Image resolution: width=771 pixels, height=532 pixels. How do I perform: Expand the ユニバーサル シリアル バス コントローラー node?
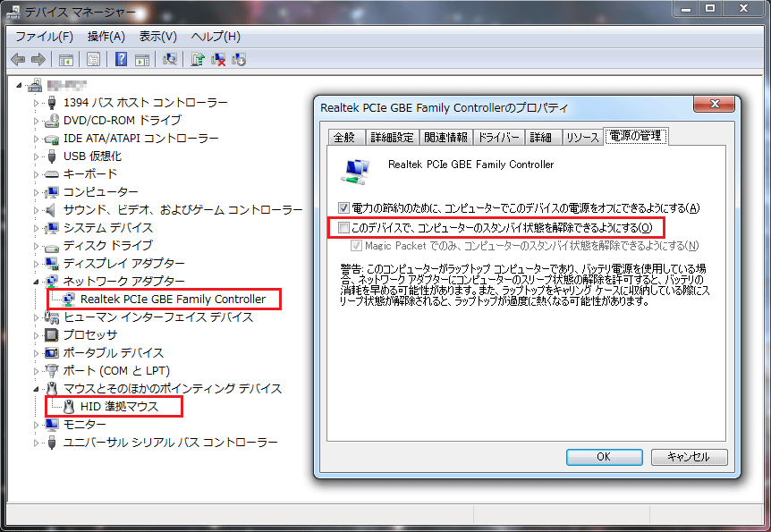point(36,443)
